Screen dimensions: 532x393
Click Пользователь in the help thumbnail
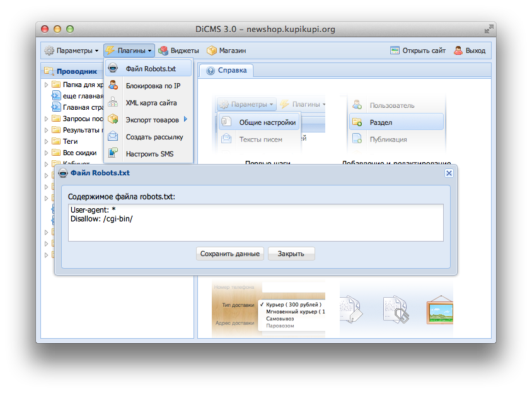pyautogui.click(x=392, y=105)
